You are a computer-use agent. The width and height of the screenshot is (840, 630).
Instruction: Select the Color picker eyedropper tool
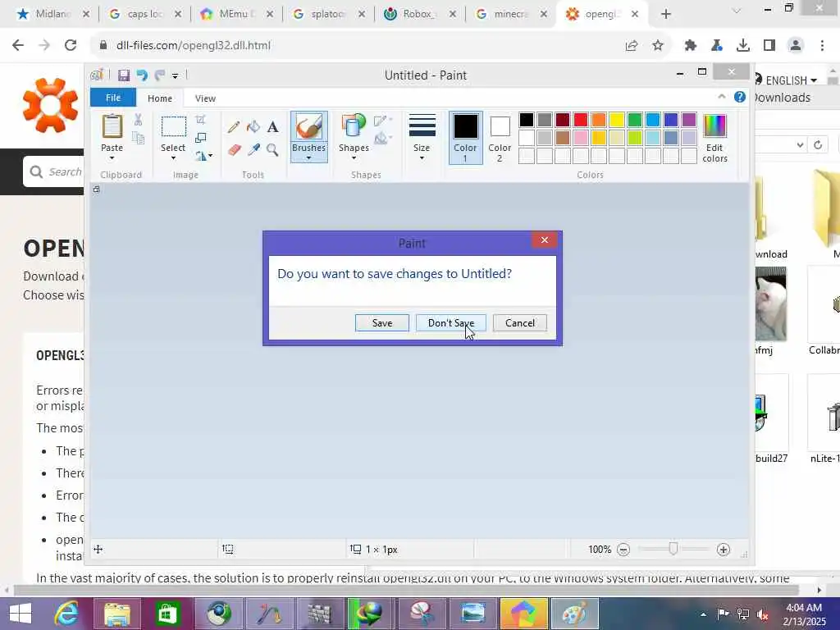[253, 149]
